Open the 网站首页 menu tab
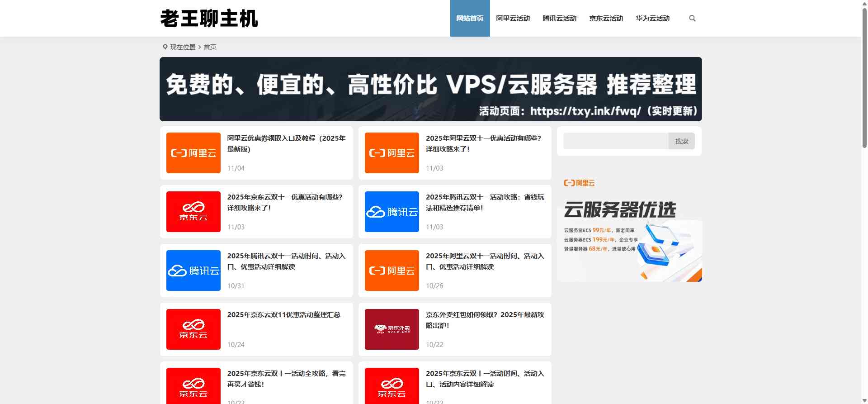This screenshot has width=868, height=404. click(x=470, y=19)
